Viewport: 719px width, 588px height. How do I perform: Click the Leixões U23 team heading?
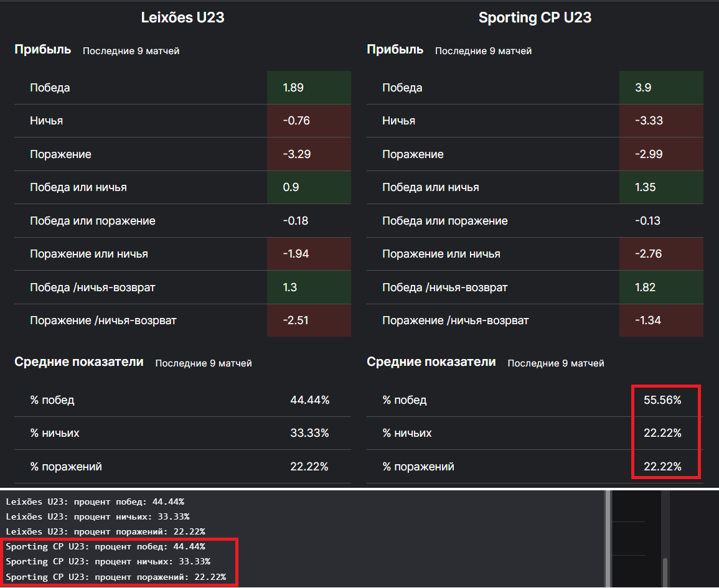coord(182,17)
